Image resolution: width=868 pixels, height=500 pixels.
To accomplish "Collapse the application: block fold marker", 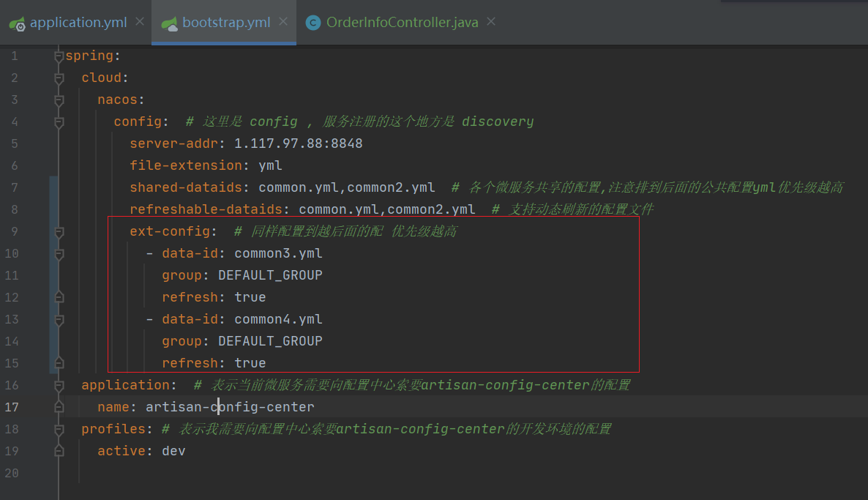I will point(59,386).
